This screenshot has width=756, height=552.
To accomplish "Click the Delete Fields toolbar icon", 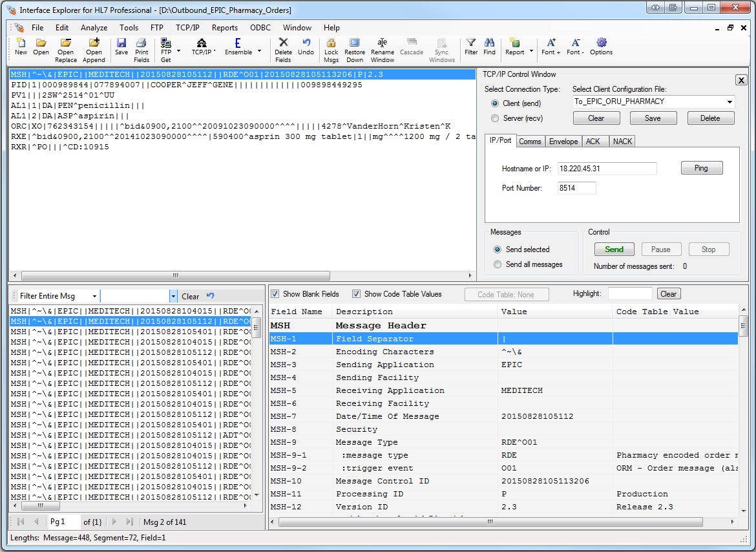I will coord(283,50).
